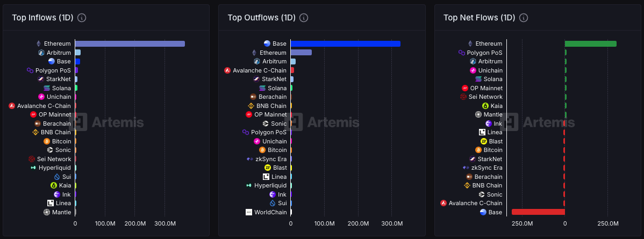
Task: Click the zkSync Era label in Top Net Flows
Action: coord(486,168)
